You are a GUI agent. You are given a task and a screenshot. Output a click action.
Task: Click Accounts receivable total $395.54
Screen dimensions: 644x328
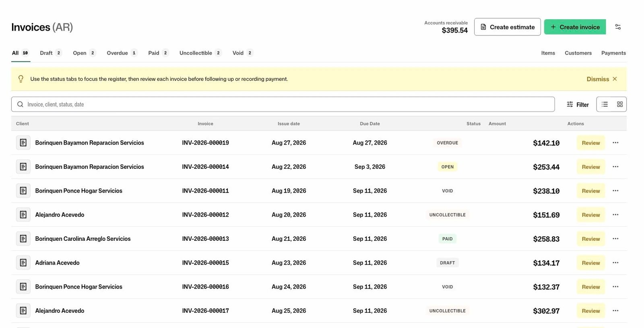tap(455, 31)
